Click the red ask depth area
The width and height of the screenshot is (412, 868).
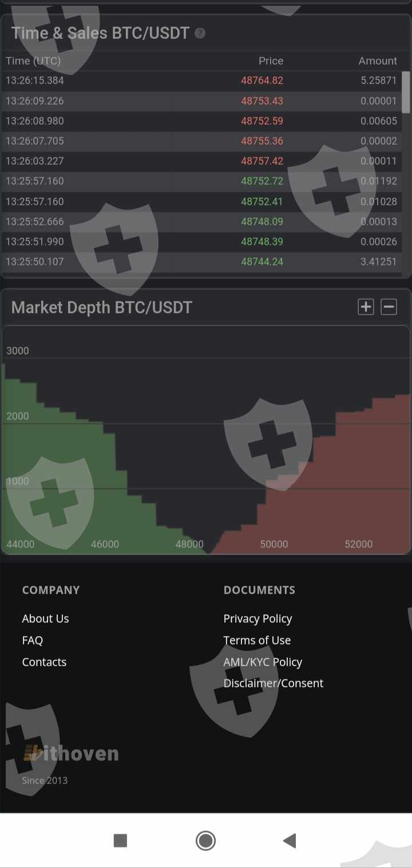pyautogui.click(x=355, y=486)
